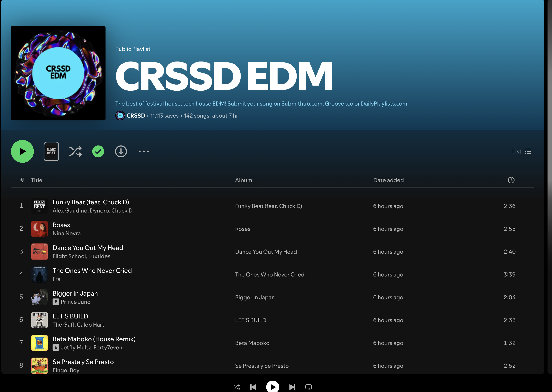This screenshot has width=552, height=392.
Task: Click the Funky Beat preview thumbnail button
Action: (51, 151)
